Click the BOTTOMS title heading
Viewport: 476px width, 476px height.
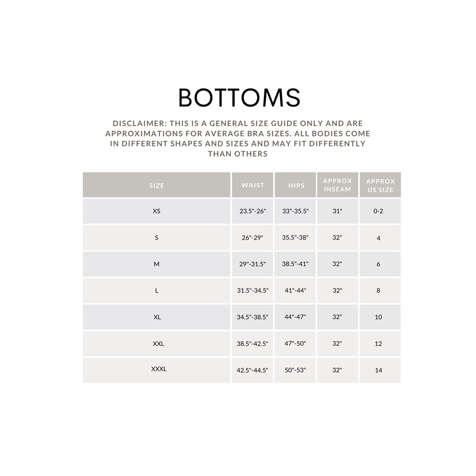239,98
